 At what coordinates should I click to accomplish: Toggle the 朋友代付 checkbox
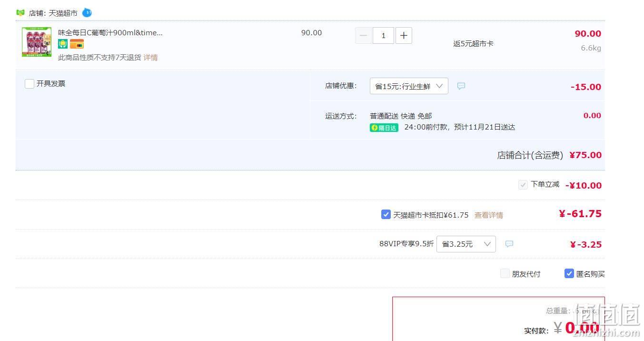(x=505, y=273)
